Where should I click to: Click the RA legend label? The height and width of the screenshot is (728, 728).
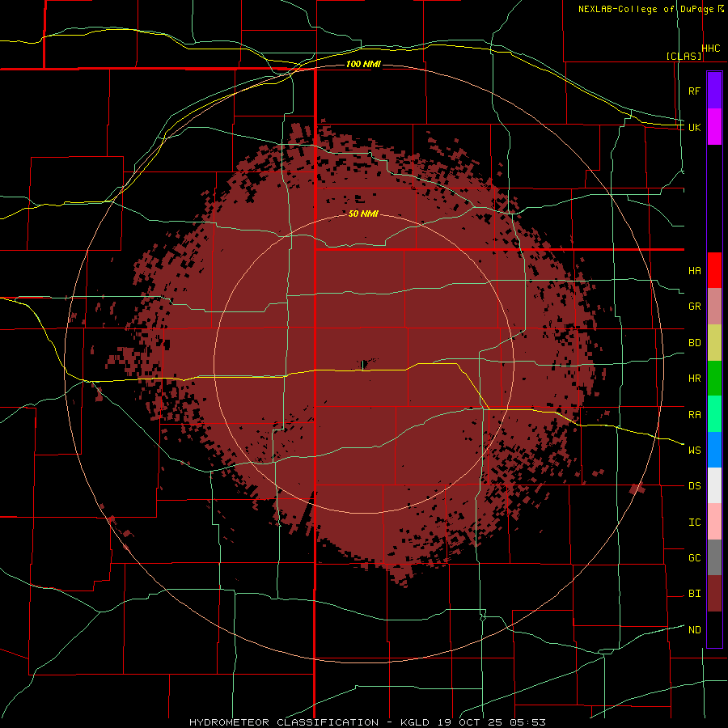point(694,414)
